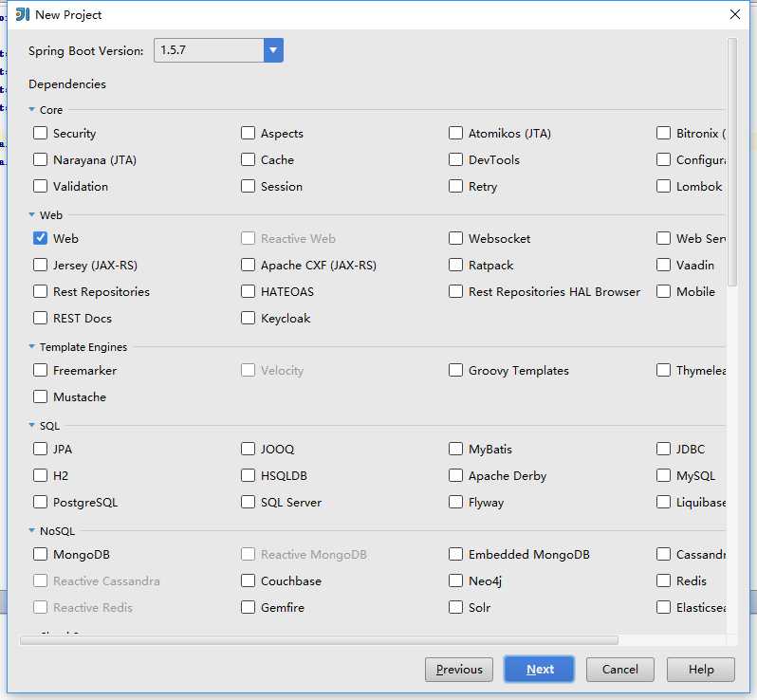The image size is (757, 700).
Task: Check the REST Docs dependency
Action: [x=40, y=318]
